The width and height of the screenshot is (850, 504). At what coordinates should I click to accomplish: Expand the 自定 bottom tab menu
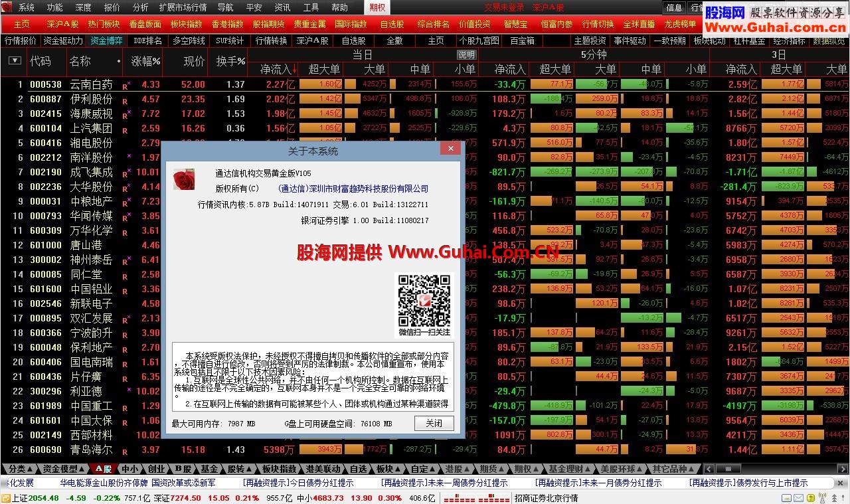(423, 469)
